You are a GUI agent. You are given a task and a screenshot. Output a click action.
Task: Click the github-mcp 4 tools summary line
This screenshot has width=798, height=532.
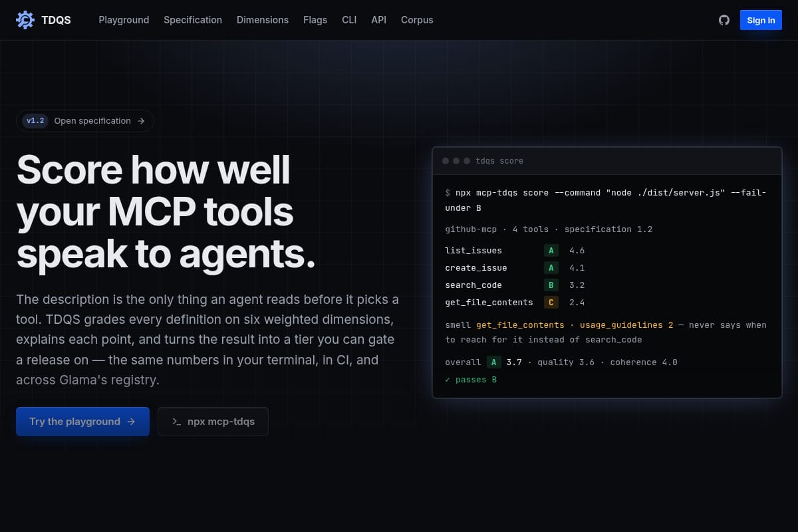549,229
